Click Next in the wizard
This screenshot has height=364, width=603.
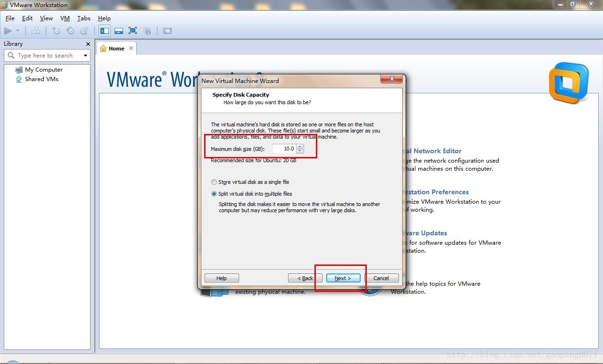point(343,278)
